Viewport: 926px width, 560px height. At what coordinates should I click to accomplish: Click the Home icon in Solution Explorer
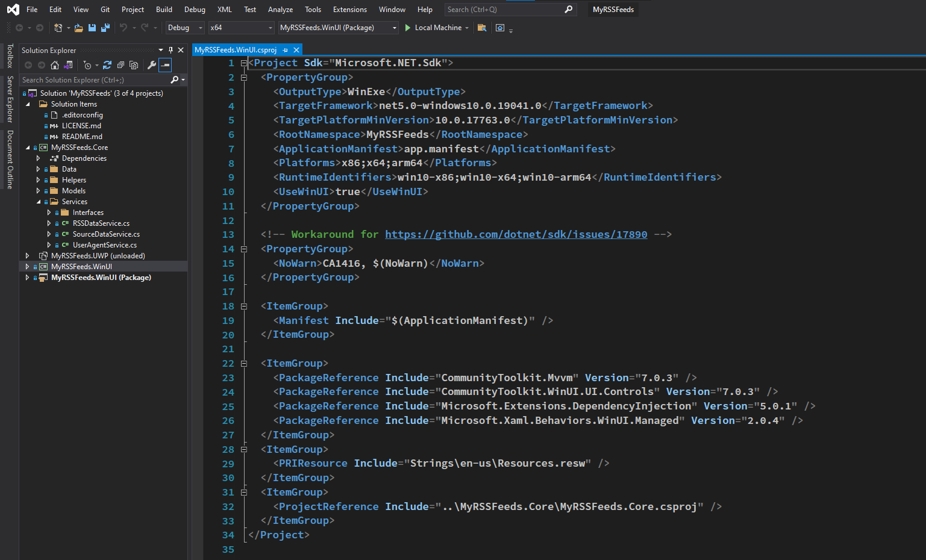click(54, 64)
